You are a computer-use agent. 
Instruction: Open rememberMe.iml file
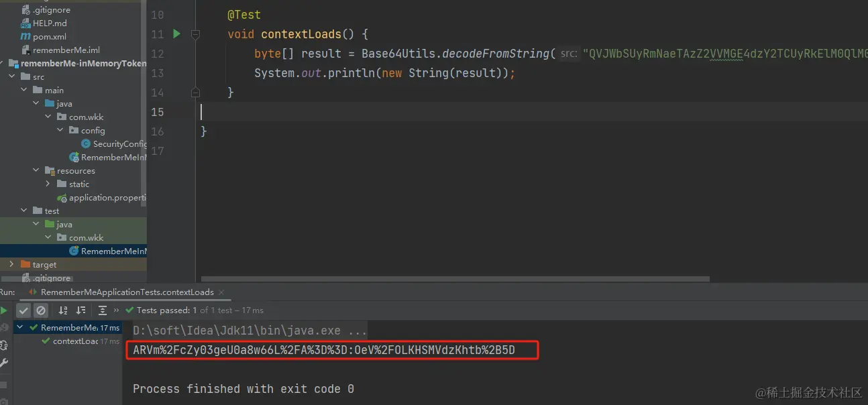[66, 50]
